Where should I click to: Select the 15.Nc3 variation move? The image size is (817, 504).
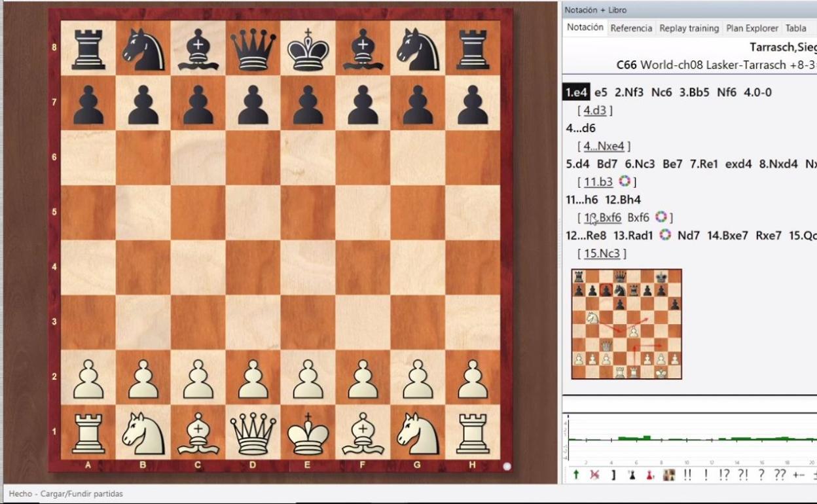(602, 253)
